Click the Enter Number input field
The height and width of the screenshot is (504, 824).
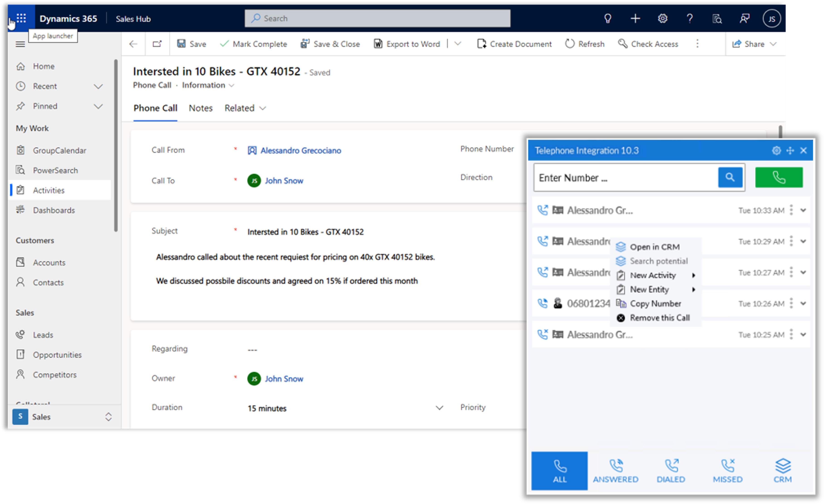[625, 177]
